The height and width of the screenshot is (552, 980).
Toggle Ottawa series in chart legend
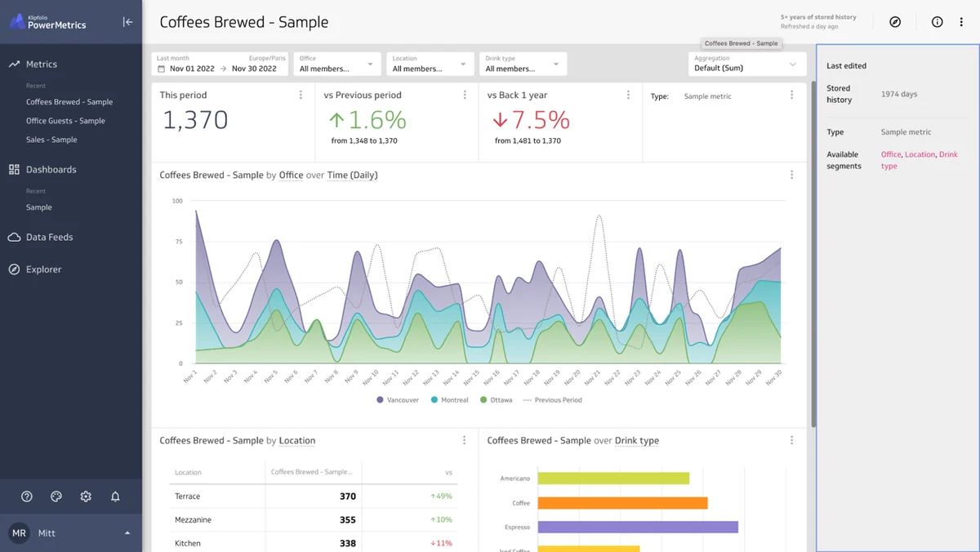[497, 400]
